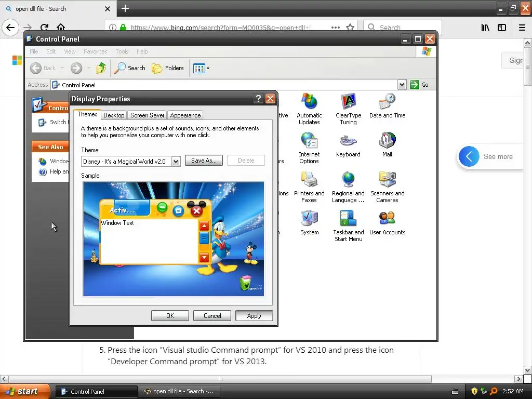Click 'open dll file - Search' taskbar button
The height and width of the screenshot is (399, 532).
(x=180, y=392)
